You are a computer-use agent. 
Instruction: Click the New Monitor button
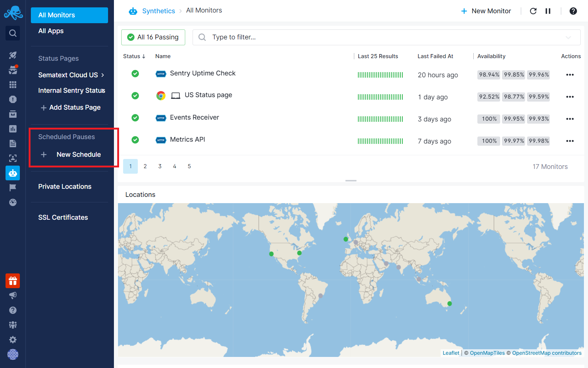(486, 11)
